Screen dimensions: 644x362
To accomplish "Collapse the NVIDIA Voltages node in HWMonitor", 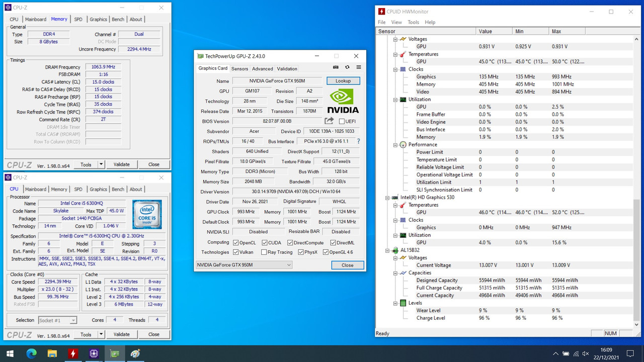I will point(395,39).
